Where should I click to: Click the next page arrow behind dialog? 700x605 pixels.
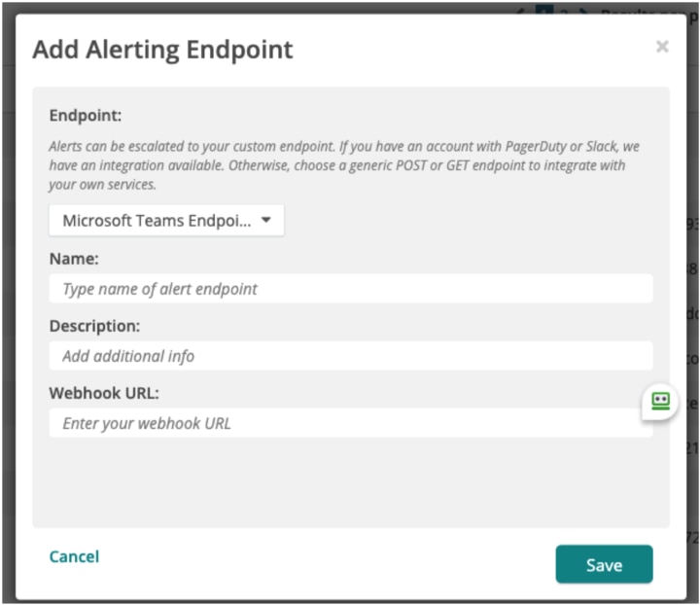point(581,8)
